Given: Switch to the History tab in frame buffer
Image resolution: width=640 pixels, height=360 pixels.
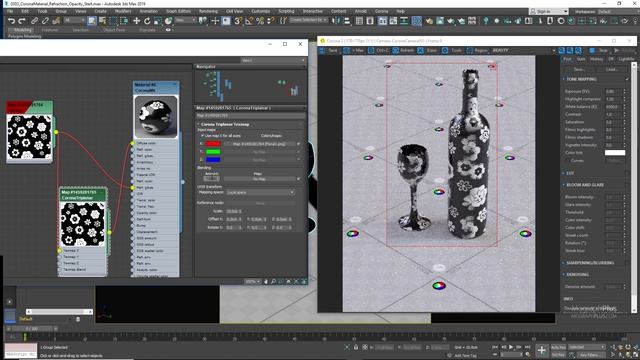Looking at the screenshot, I should pos(596,59).
